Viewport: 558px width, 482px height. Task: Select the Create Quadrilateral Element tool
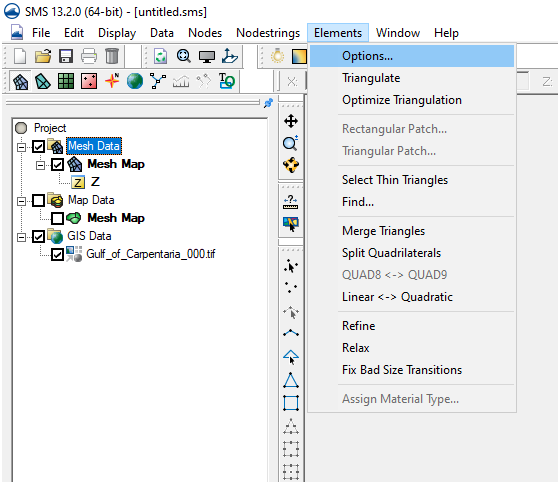[x=291, y=403]
